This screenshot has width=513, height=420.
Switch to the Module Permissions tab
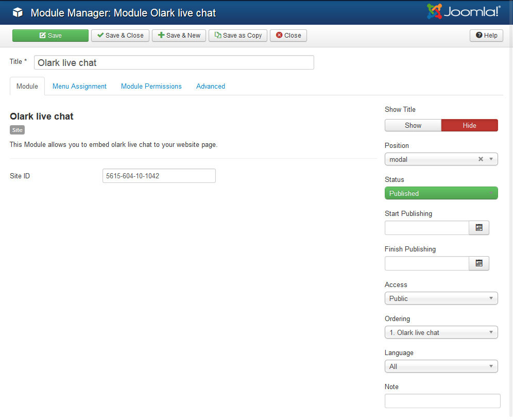(x=151, y=86)
